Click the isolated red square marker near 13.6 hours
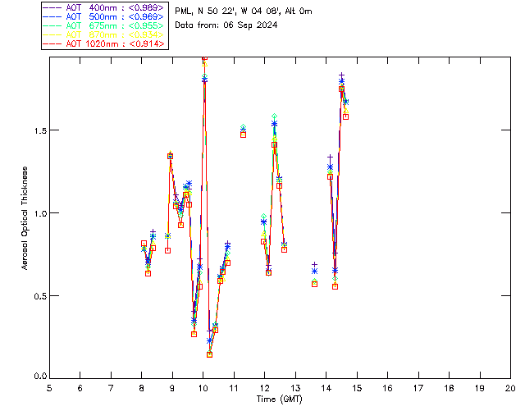 pyautogui.click(x=314, y=284)
